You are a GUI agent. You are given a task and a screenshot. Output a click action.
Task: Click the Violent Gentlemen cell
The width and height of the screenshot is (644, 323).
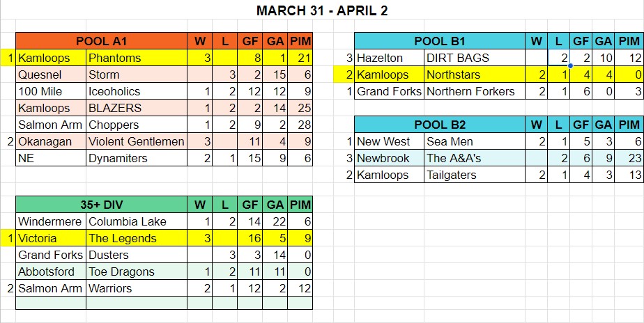[x=137, y=141]
